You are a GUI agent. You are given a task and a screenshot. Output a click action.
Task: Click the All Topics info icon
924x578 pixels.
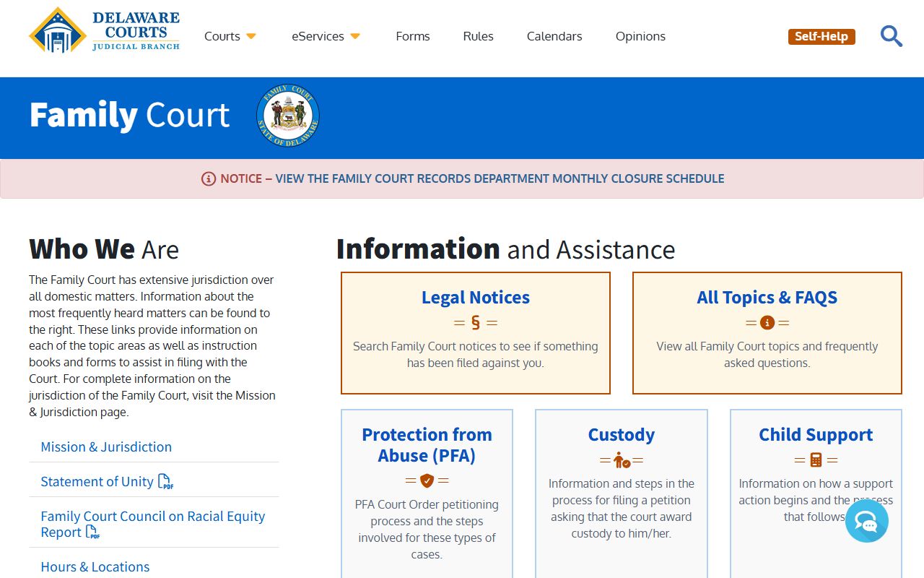[767, 323]
